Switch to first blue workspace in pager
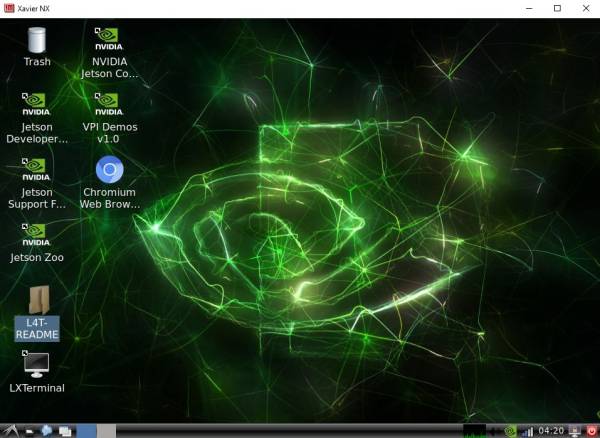Viewport: 600px width, 438px height. [x=86, y=431]
